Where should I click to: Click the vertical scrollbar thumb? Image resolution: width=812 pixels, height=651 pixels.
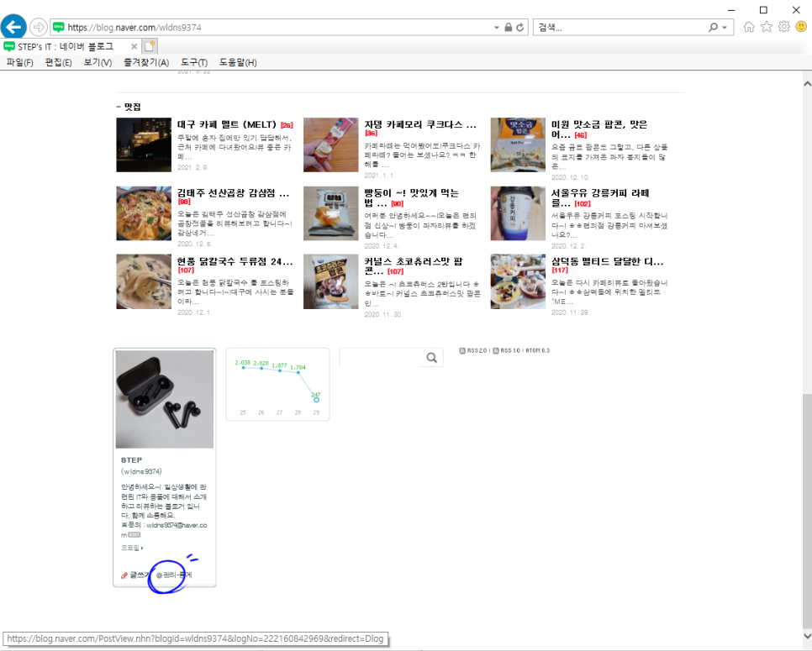[x=807, y=511]
